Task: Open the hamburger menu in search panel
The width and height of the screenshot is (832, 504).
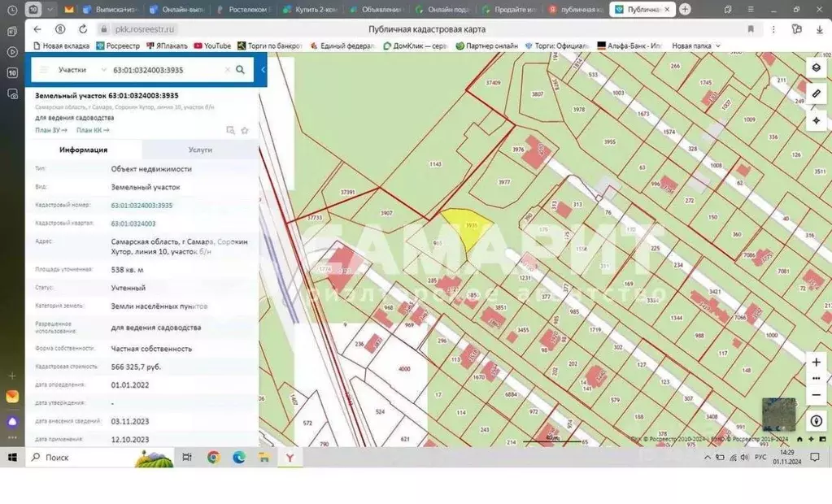Action: (43, 70)
